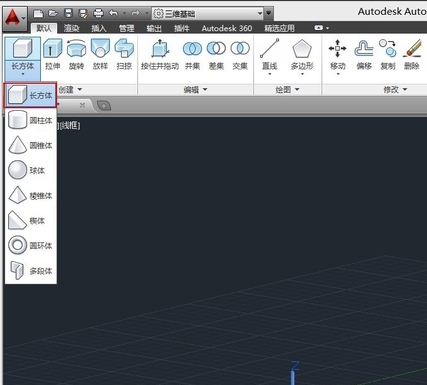Select the 放样 loft tool
This screenshot has height=385, width=427.
click(x=100, y=55)
